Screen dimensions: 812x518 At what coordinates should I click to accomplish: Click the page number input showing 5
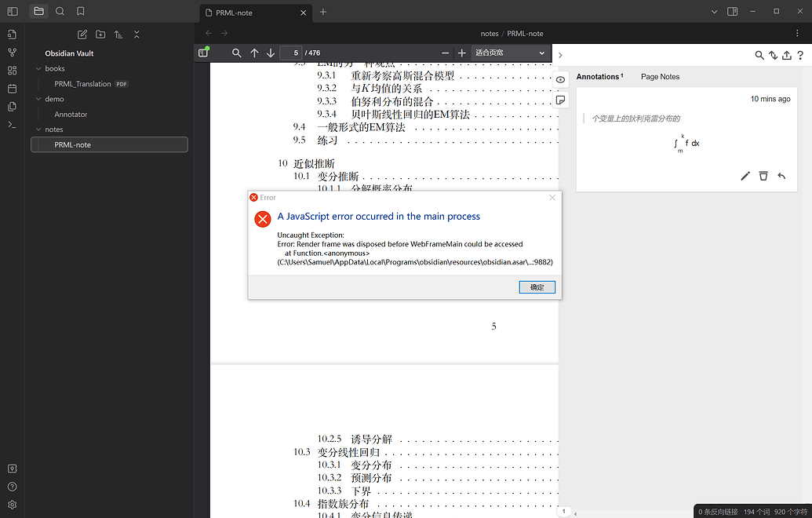(293, 53)
